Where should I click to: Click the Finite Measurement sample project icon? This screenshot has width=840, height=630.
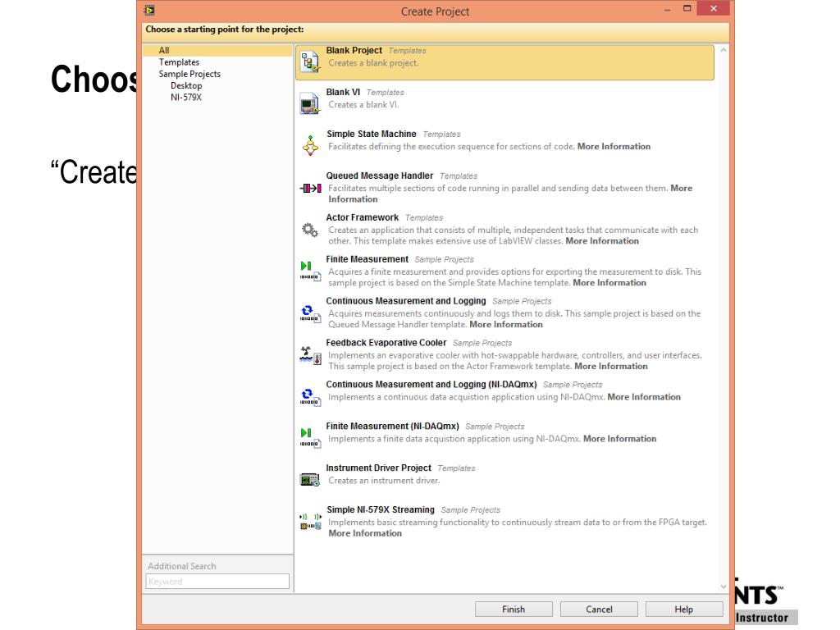310,271
